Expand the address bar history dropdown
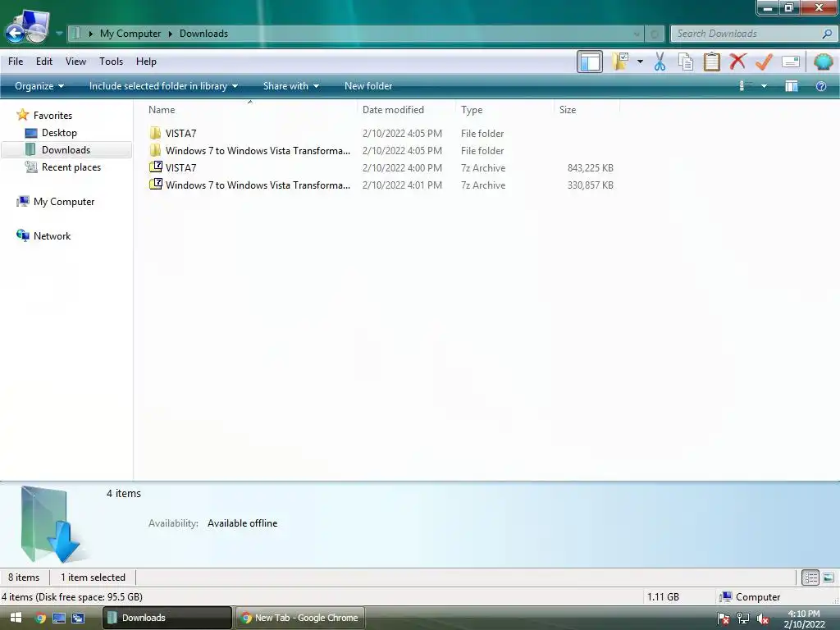This screenshot has width=840, height=630. [637, 34]
